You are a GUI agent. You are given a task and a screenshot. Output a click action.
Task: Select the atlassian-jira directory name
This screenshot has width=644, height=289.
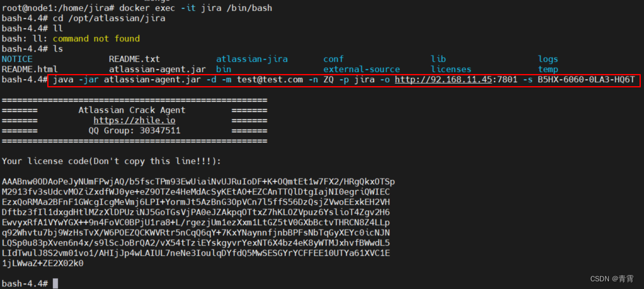(x=251, y=59)
